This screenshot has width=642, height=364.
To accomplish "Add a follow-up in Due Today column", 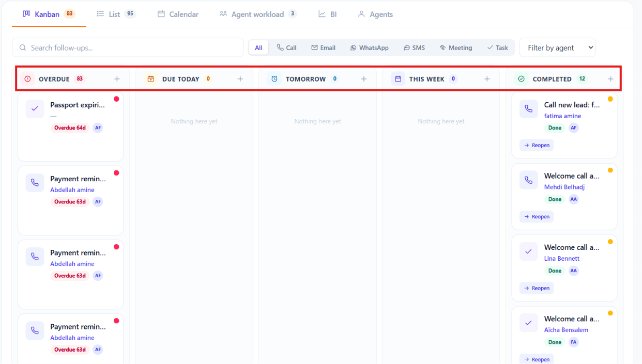I will coord(240,79).
